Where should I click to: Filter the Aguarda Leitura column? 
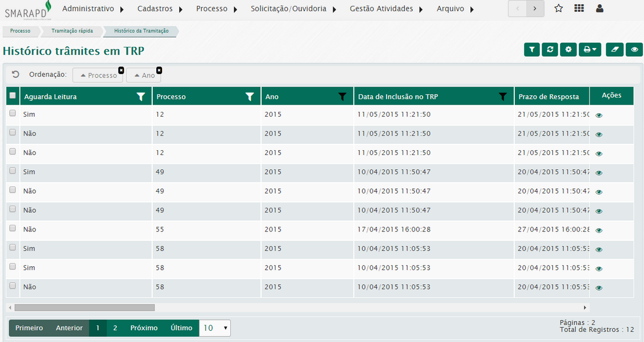140,96
